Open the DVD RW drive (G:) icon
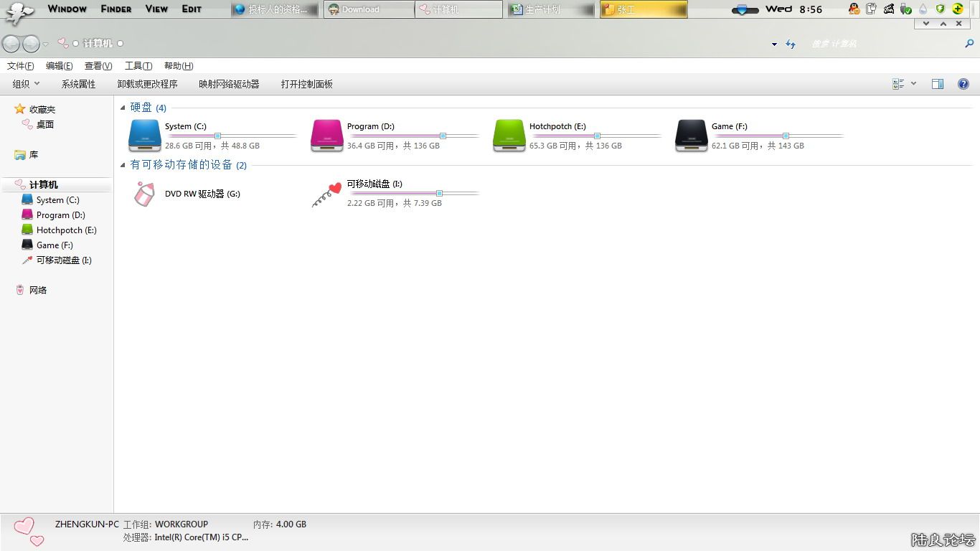This screenshot has height=551, width=980. coord(145,194)
